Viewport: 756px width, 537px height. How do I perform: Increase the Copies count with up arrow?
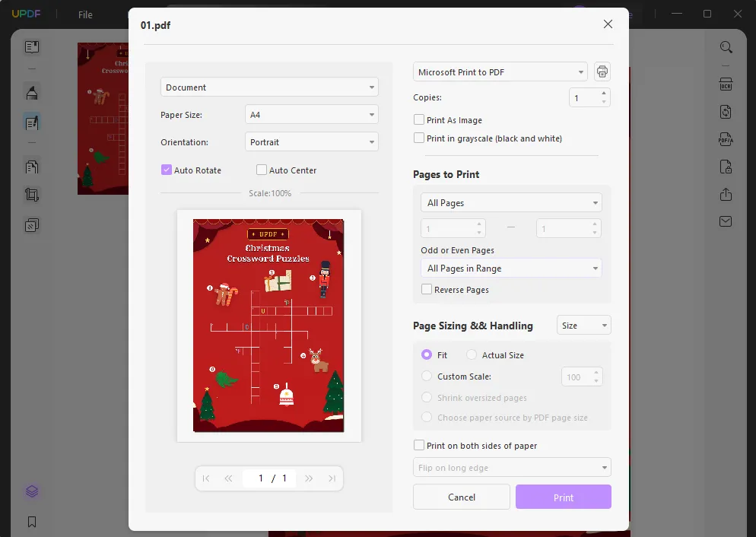pyautogui.click(x=604, y=93)
